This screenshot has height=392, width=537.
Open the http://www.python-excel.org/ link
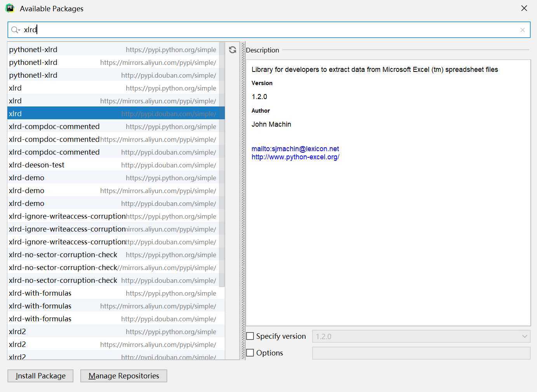coord(295,157)
